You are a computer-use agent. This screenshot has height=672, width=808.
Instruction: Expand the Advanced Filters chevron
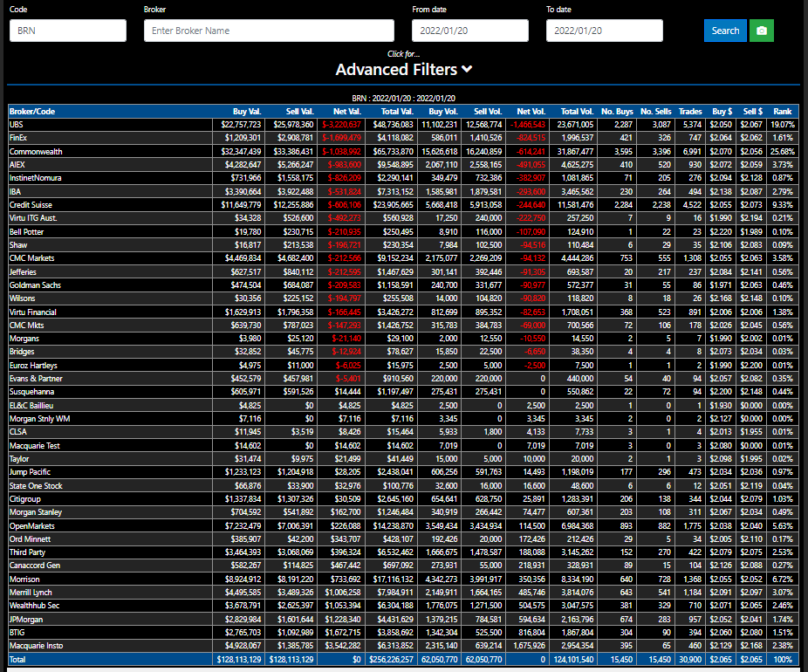click(468, 70)
